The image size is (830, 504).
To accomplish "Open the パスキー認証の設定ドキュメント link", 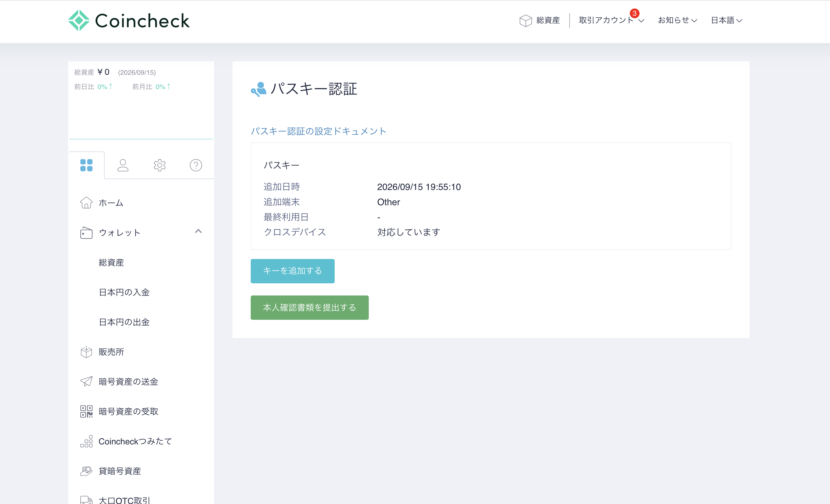I will tap(318, 131).
